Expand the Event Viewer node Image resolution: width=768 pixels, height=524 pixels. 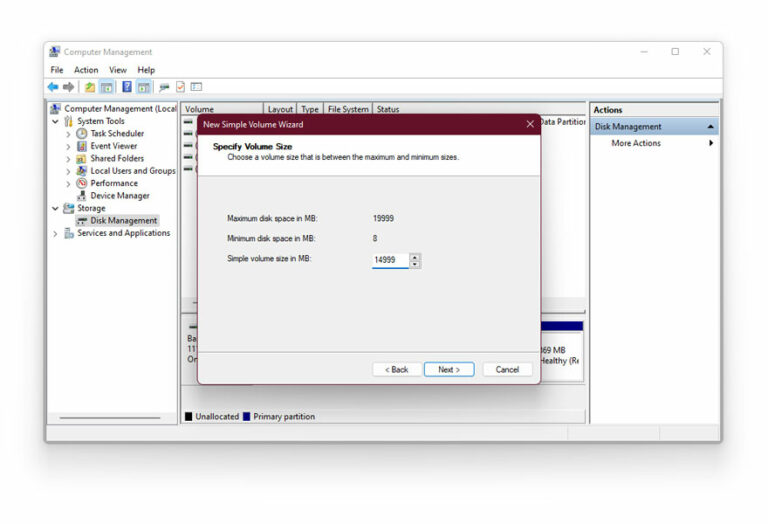point(68,146)
